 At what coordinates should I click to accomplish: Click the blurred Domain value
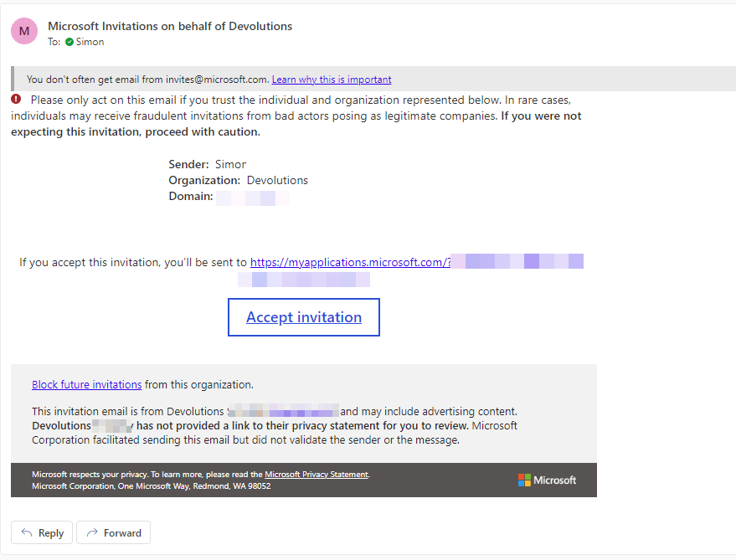(252, 198)
